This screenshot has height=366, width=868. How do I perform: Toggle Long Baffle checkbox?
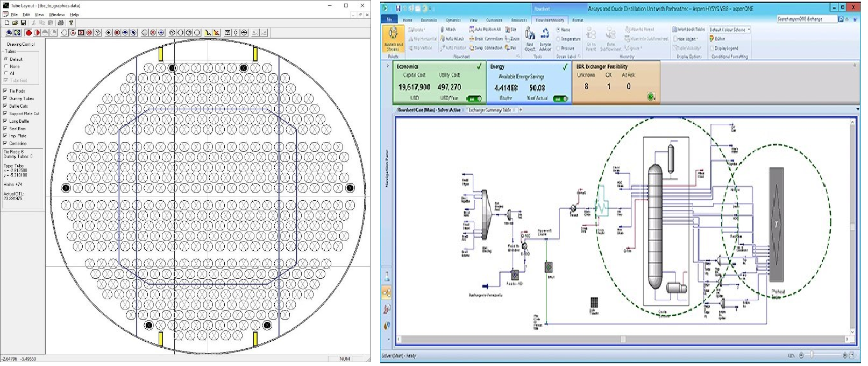coord(5,121)
